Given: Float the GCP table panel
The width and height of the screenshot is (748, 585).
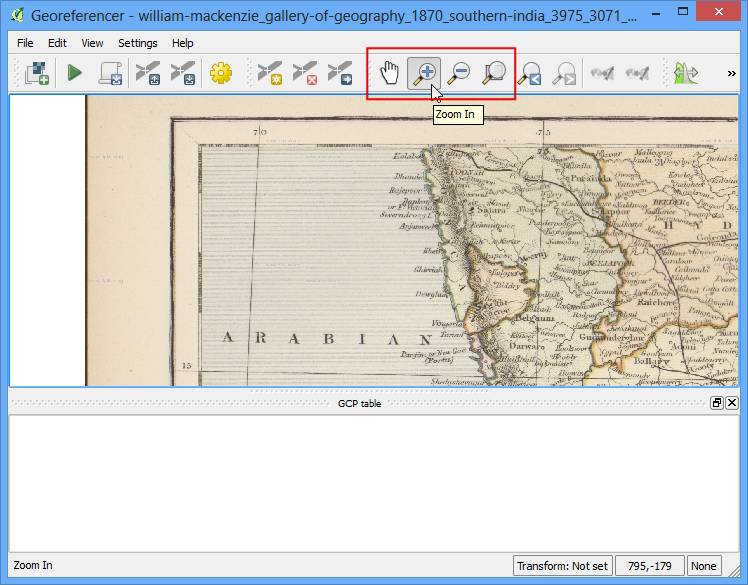Looking at the screenshot, I should point(717,403).
